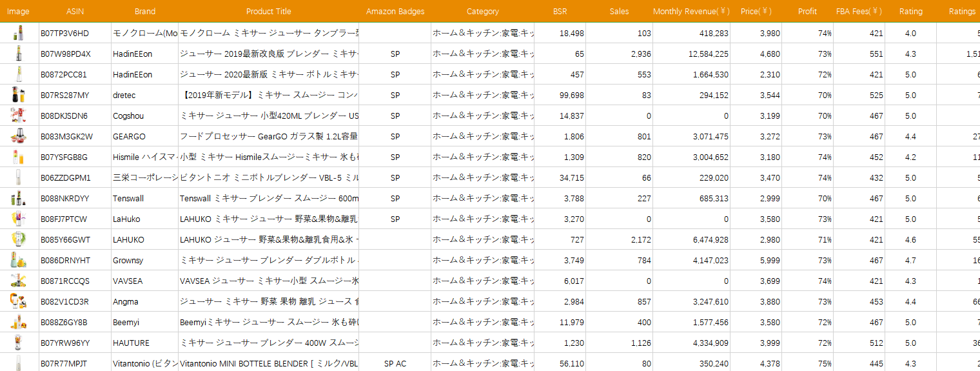Select monthly revenue value 6,474,928
Screen dimensions: 980x371
710,240
